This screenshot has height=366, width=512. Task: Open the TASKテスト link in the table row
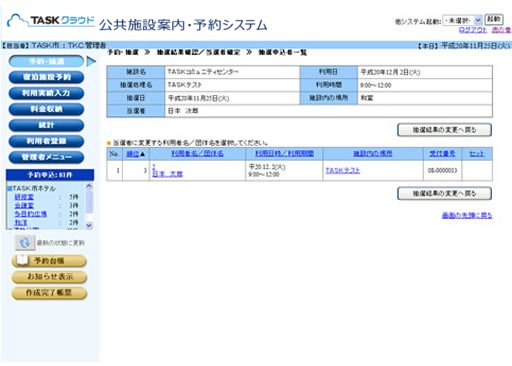(x=343, y=170)
